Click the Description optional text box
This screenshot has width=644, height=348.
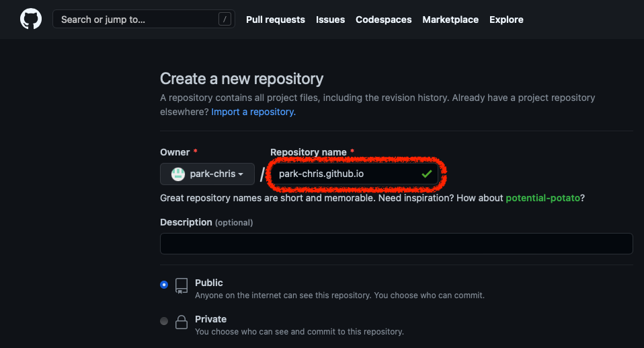coord(397,244)
